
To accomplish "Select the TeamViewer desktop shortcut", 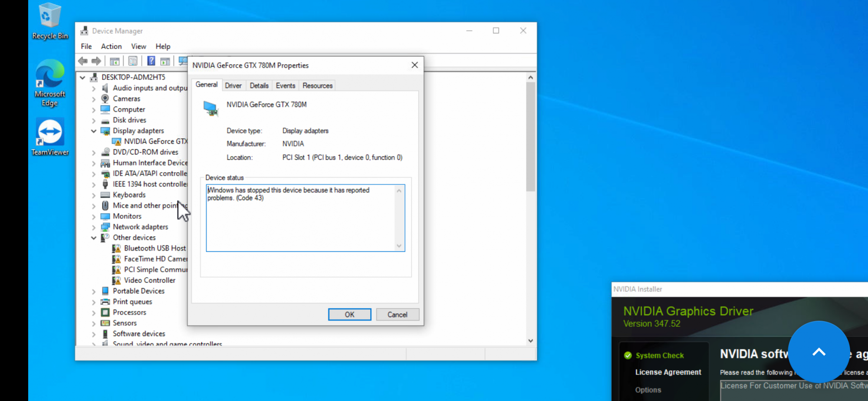I will 50,137.
